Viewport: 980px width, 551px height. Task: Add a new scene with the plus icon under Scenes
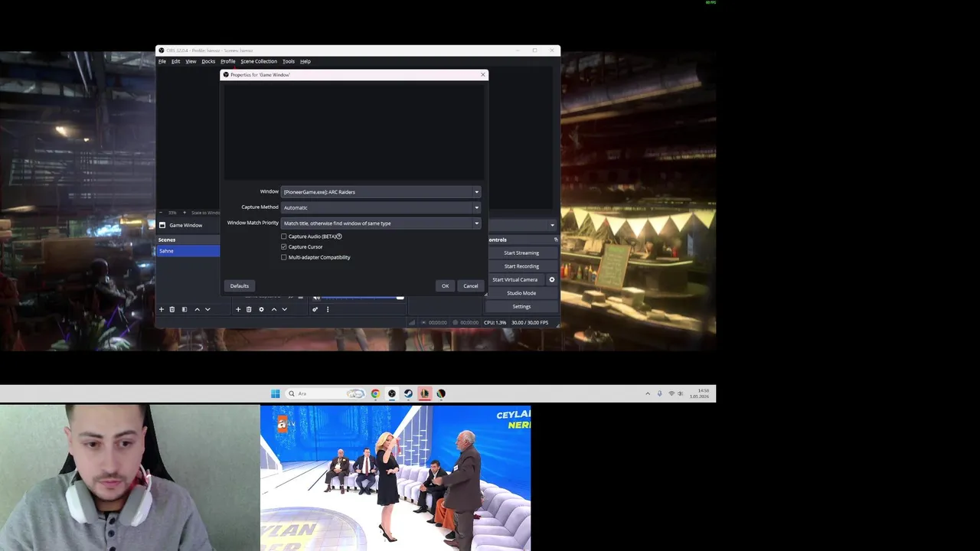(x=161, y=309)
